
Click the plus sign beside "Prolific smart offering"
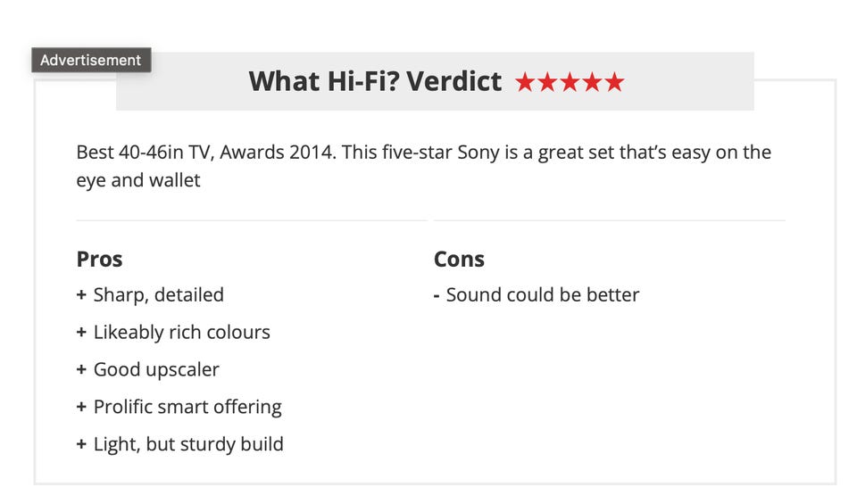[x=82, y=408]
